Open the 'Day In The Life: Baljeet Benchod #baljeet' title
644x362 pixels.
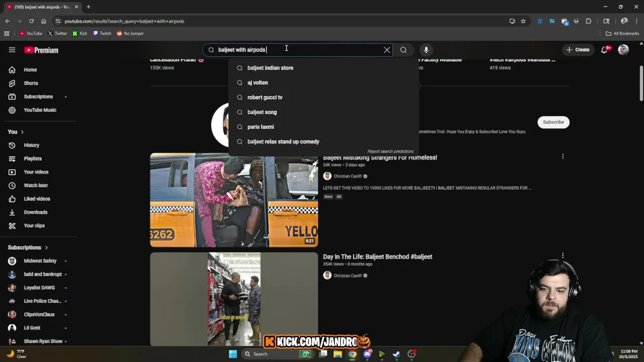coord(377,256)
